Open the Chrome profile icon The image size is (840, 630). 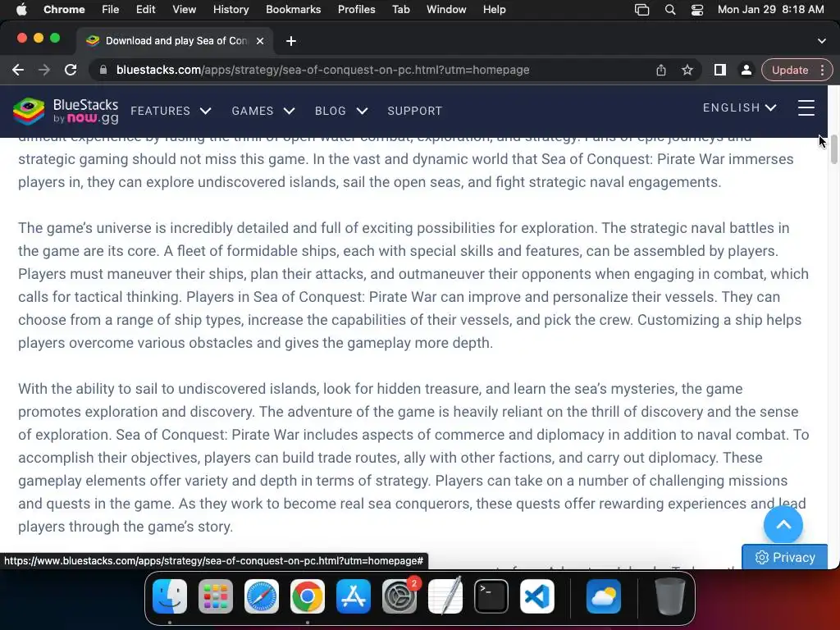(746, 70)
